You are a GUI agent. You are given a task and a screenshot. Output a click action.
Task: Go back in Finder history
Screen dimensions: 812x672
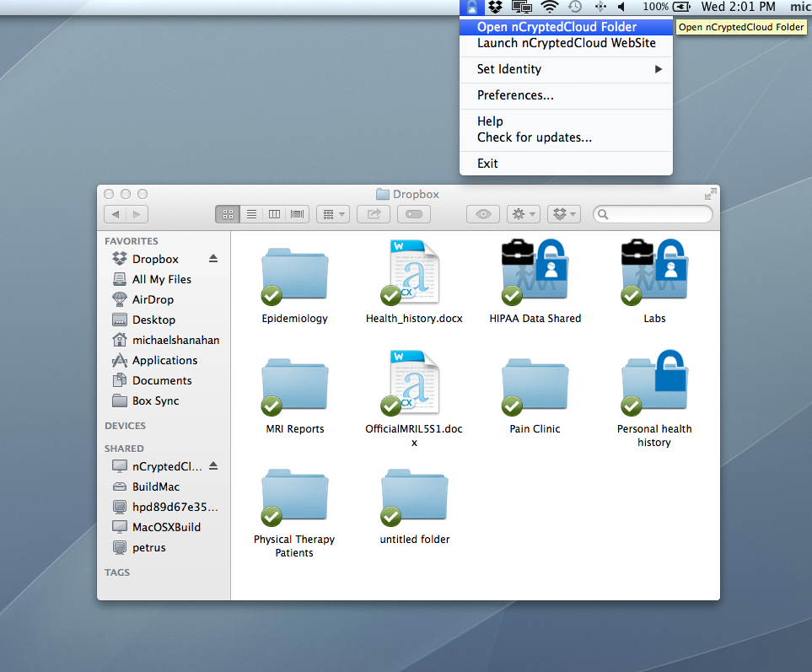click(115, 214)
